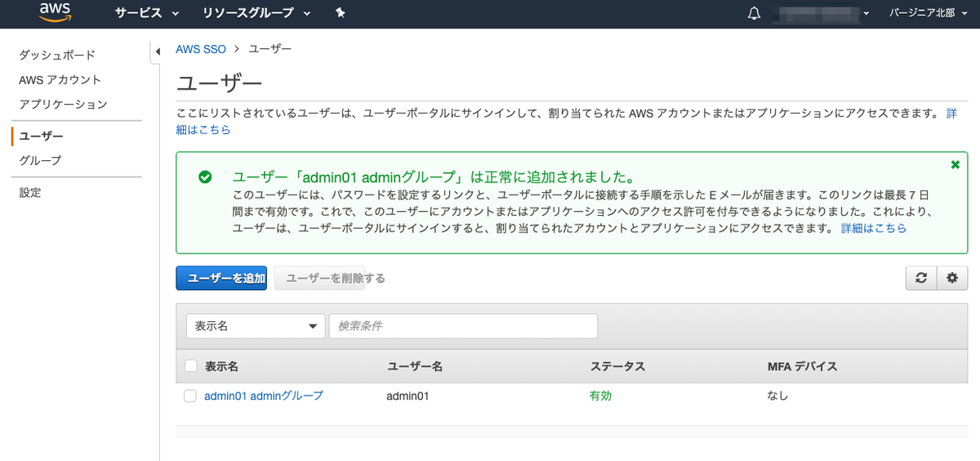This screenshot has height=461, width=980.
Task: Open AWS アカウント in sidebar
Action: (60, 79)
